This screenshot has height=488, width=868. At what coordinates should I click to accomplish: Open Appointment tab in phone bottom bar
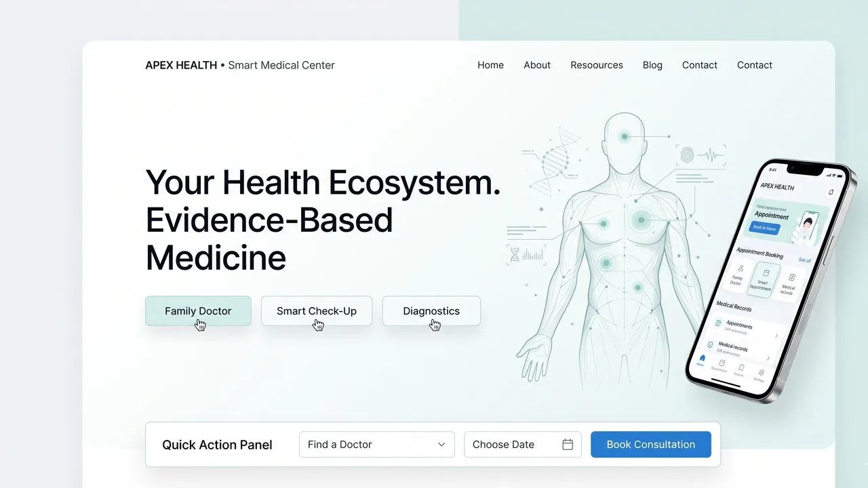click(x=719, y=365)
